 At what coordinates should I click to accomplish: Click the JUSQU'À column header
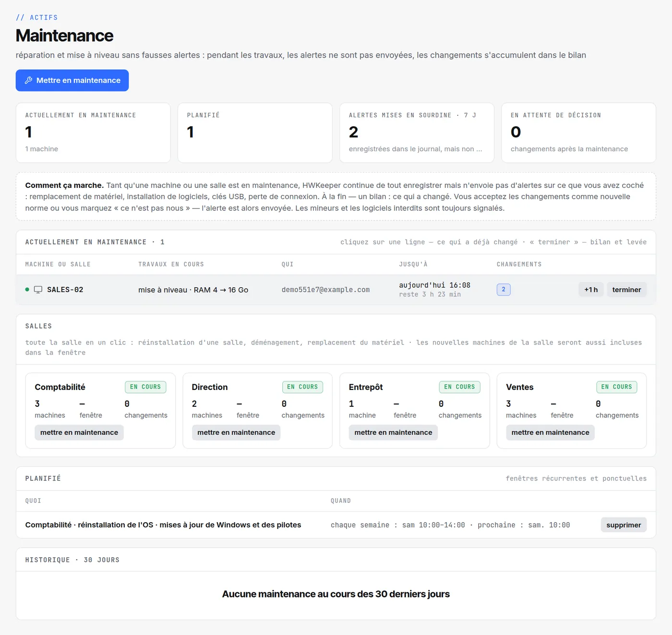coord(413,264)
